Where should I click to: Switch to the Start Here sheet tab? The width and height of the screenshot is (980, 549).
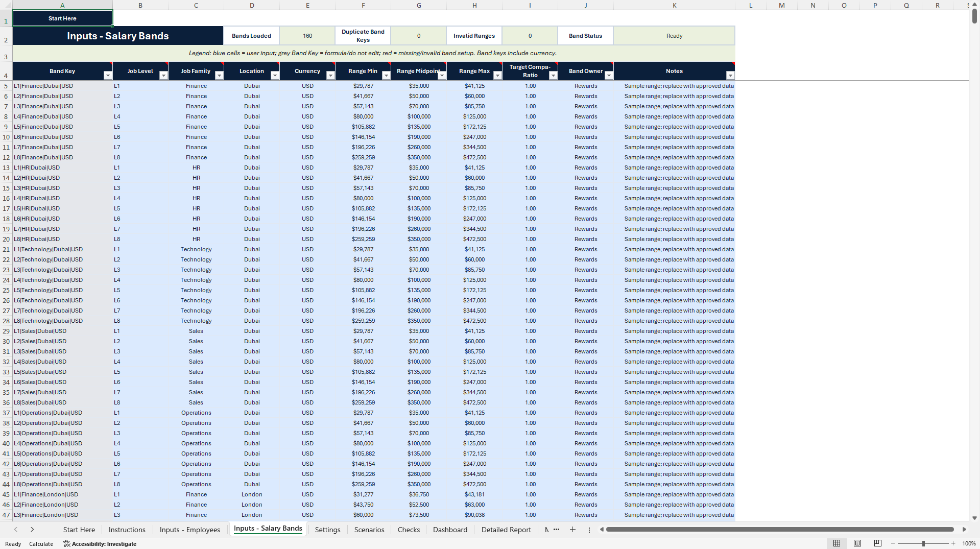(79, 530)
